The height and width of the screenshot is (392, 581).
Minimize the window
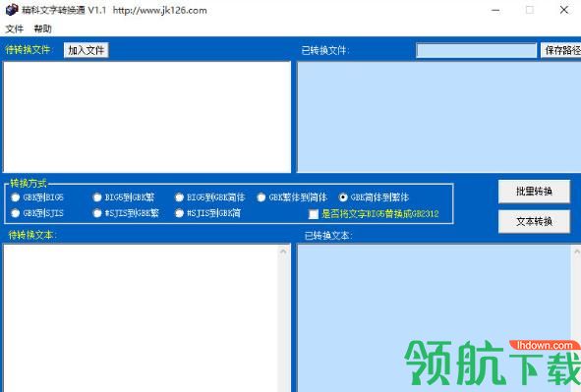495,10
